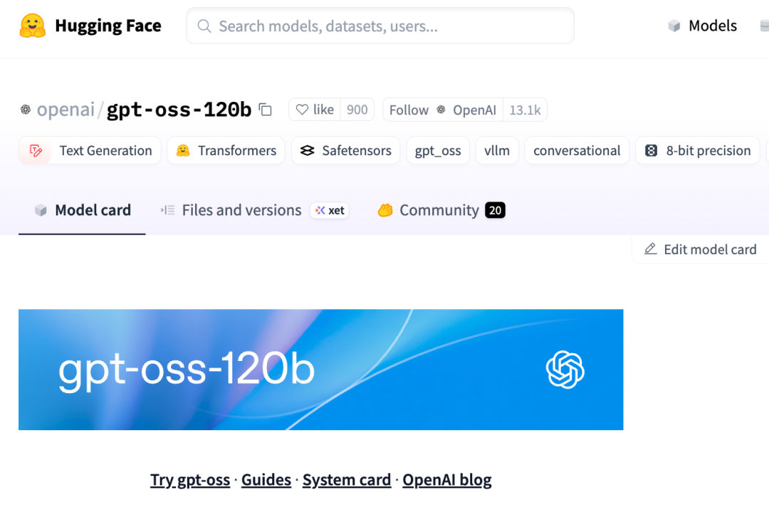Screen dimensions: 769x532
Task: Switch to the Community tab
Action: point(439,210)
